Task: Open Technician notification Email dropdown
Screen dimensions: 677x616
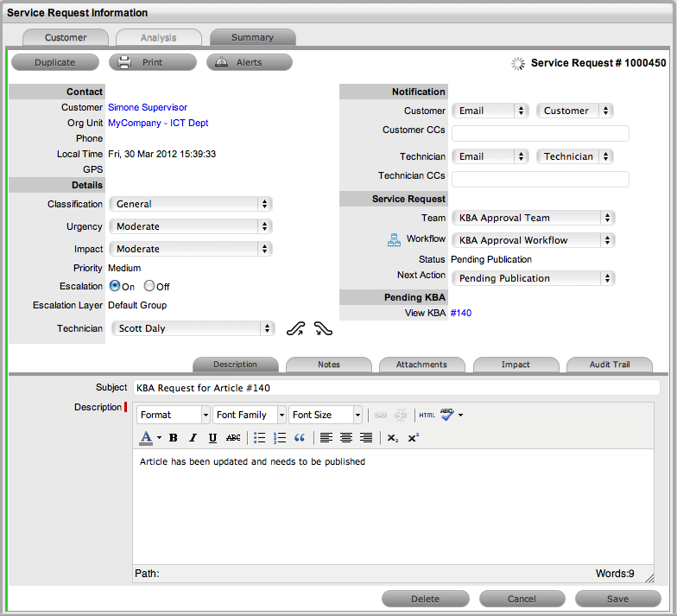Action: pos(490,156)
